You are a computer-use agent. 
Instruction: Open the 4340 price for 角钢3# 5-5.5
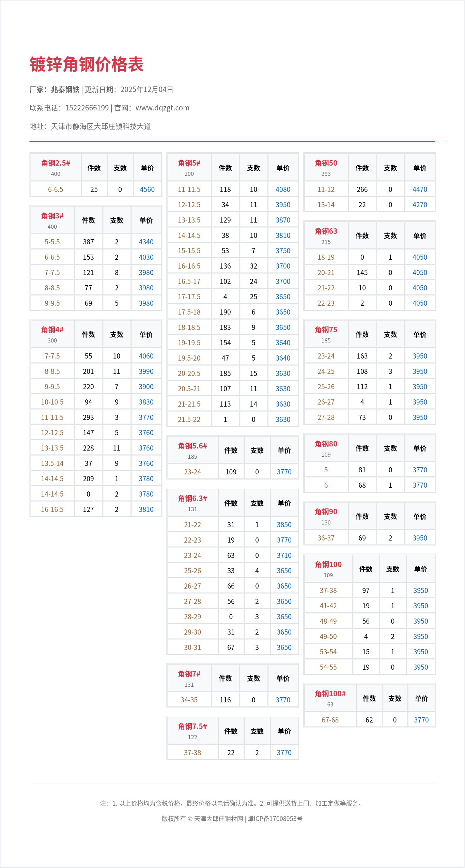click(x=146, y=242)
